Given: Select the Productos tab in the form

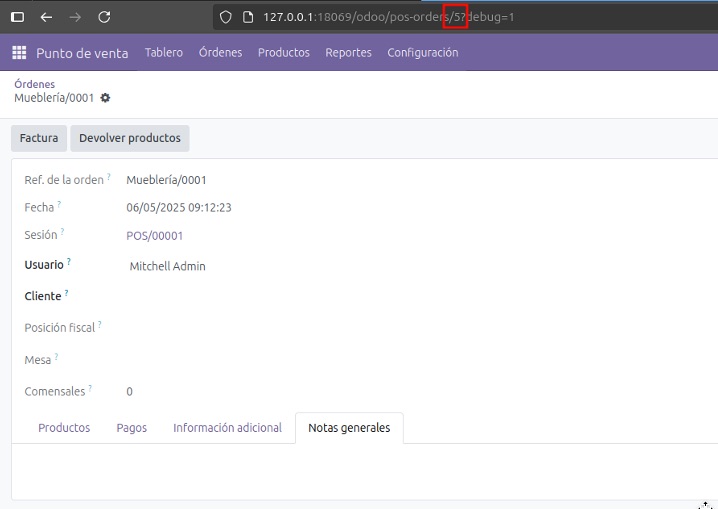Looking at the screenshot, I should (64, 428).
